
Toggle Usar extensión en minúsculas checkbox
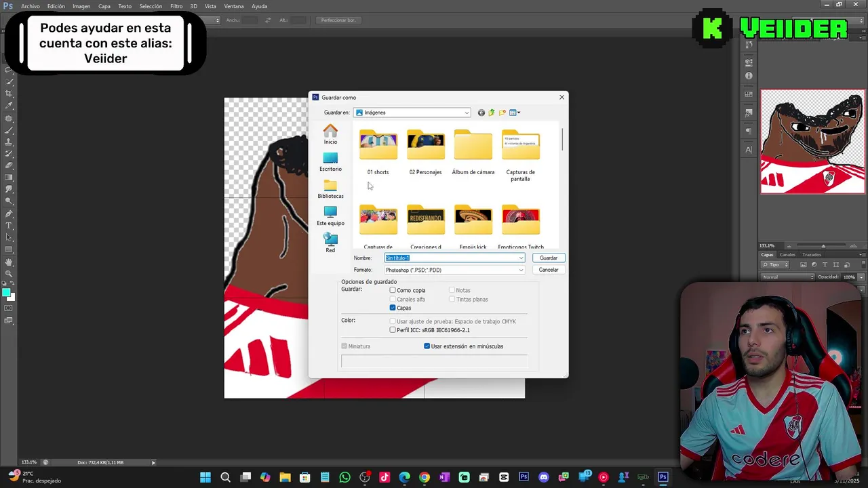point(427,346)
